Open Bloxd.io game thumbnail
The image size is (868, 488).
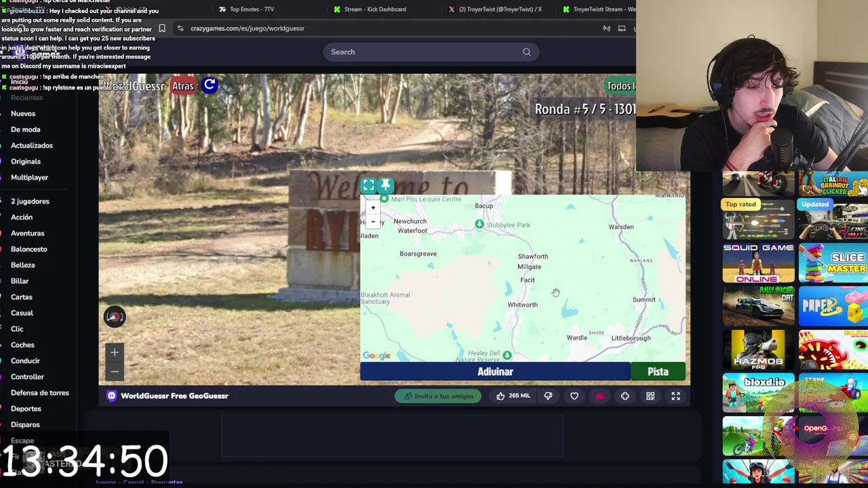[758, 392]
